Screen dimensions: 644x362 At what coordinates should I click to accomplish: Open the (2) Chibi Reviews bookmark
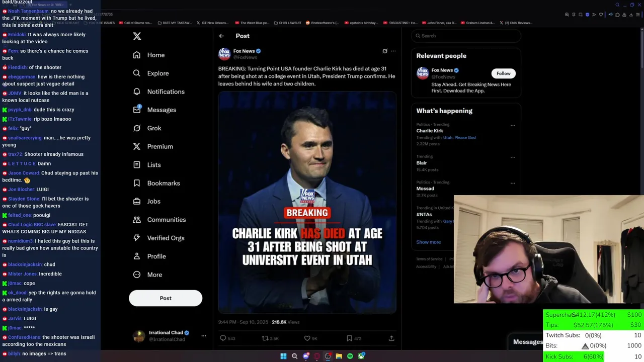516,23
